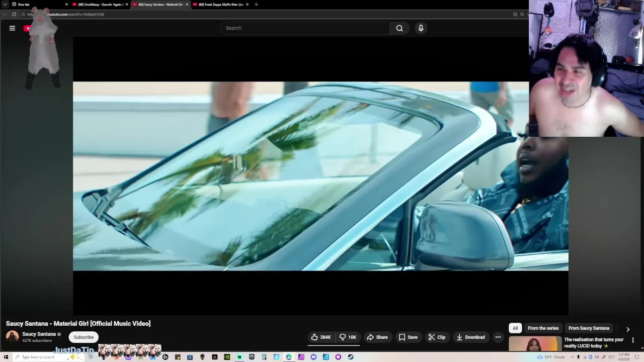This screenshot has width=644, height=362.
Task: Open Calculator from the taskbar
Action: pyautogui.click(x=264, y=357)
